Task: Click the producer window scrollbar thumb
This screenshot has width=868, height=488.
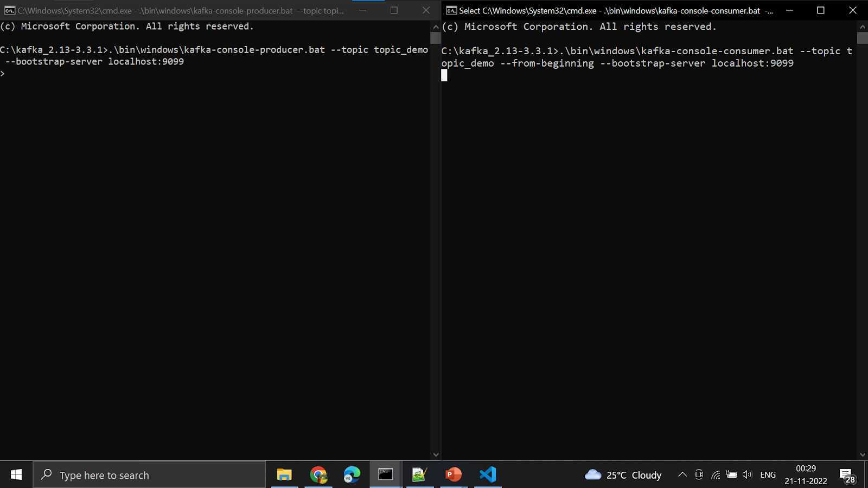Action: pyautogui.click(x=436, y=38)
